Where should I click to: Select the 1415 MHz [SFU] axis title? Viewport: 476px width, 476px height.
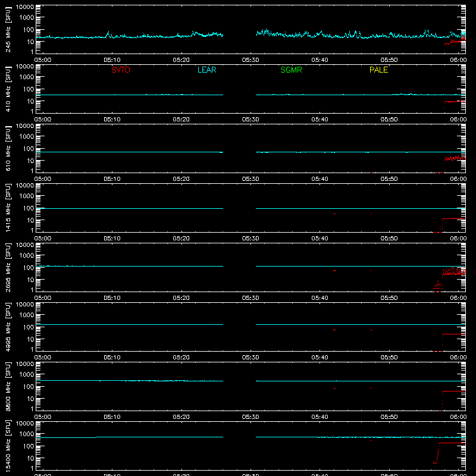8,208
